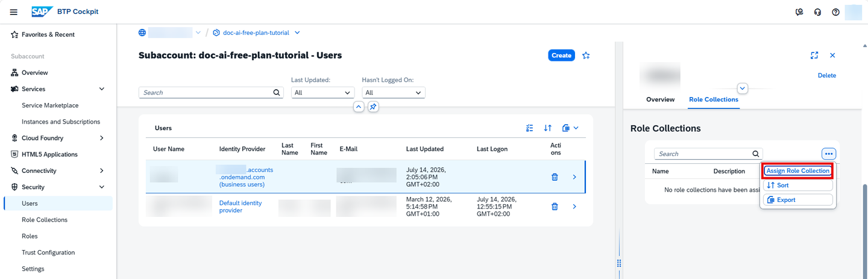Click the SAP logo

(x=42, y=12)
